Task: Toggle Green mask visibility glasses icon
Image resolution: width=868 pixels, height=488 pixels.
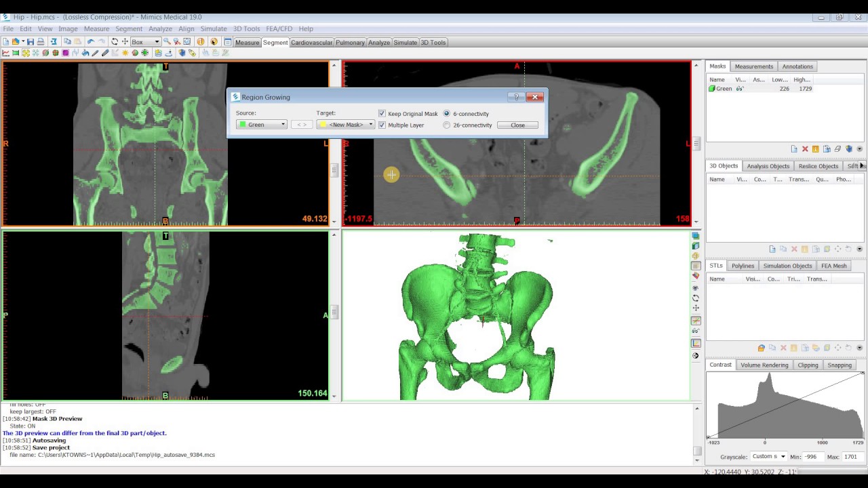Action: 741,89
